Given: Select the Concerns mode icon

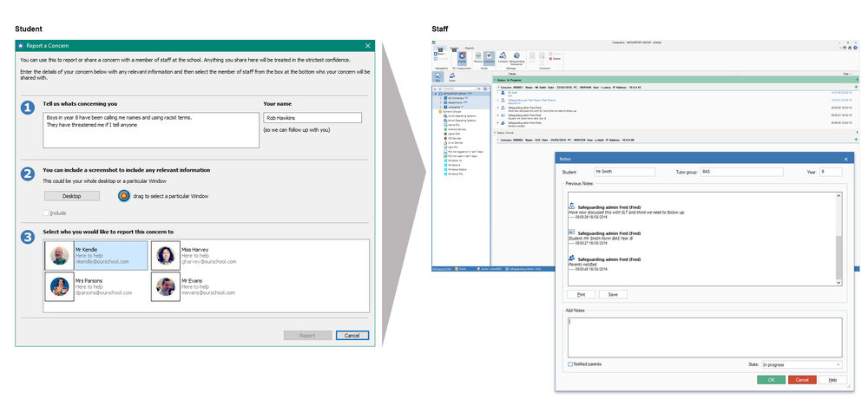Looking at the screenshot, I should 489,57.
